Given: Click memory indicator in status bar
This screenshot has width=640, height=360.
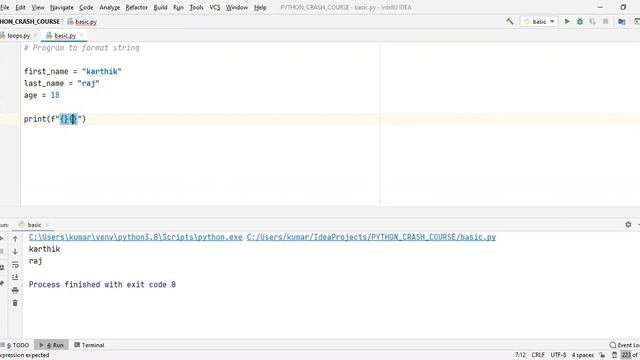Looking at the screenshot, I should (630, 355).
